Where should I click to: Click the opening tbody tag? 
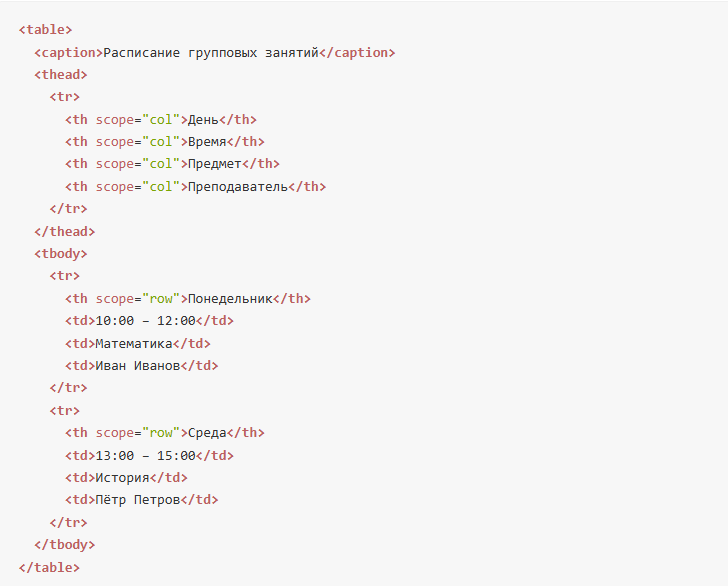click(x=61, y=254)
